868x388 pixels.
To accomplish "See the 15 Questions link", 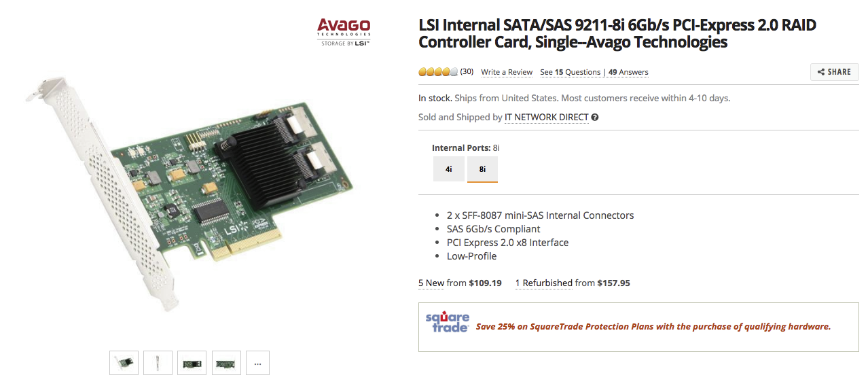I will click(x=571, y=72).
